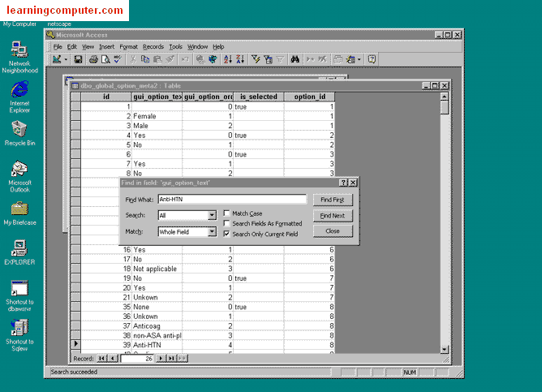Open the Window menu
The width and height of the screenshot is (542, 392).
tap(197, 47)
